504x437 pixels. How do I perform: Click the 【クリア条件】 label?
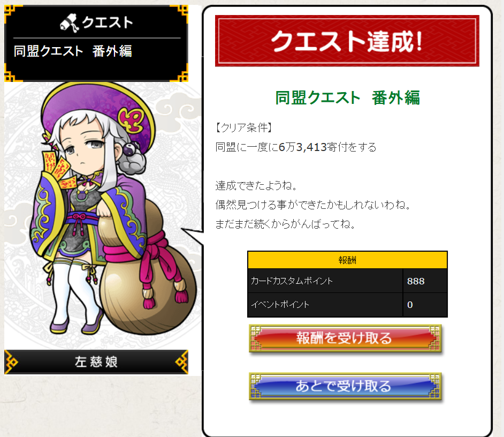pyautogui.click(x=243, y=127)
